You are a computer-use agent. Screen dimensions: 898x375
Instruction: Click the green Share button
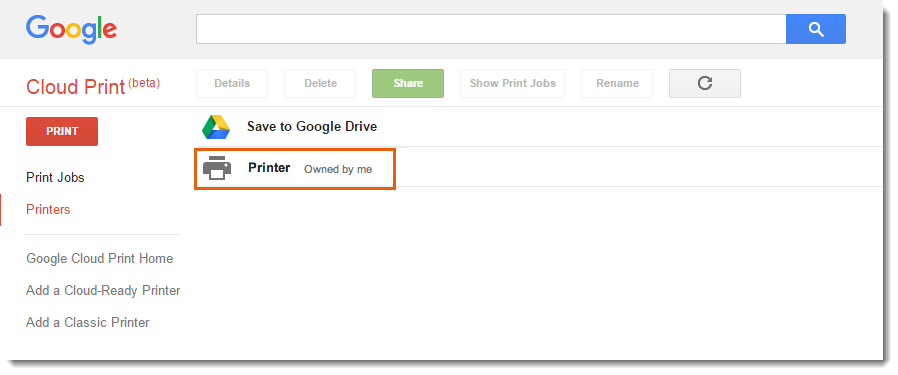click(x=408, y=84)
